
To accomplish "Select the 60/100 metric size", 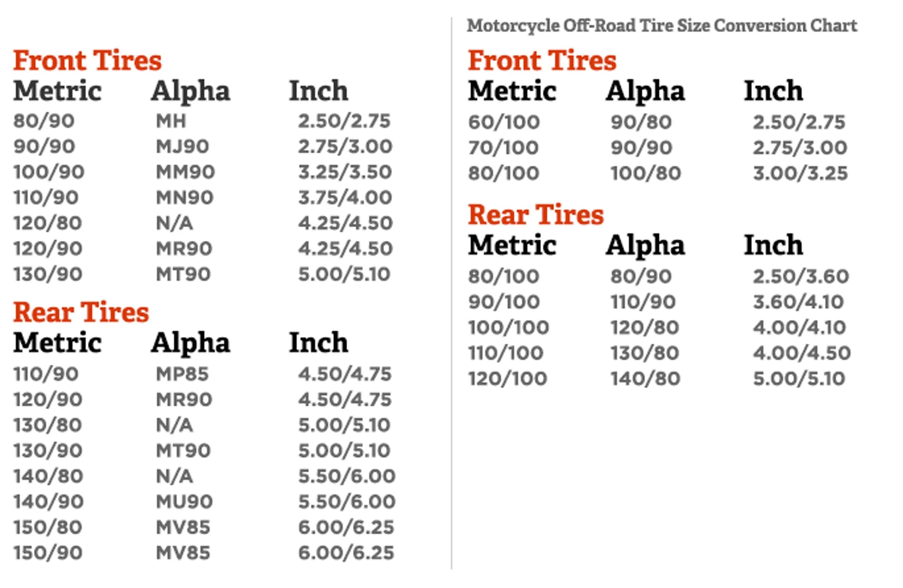I will point(504,122).
